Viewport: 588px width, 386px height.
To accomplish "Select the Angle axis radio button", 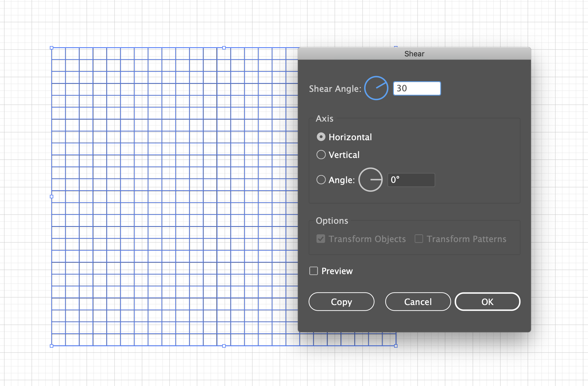I will point(321,180).
